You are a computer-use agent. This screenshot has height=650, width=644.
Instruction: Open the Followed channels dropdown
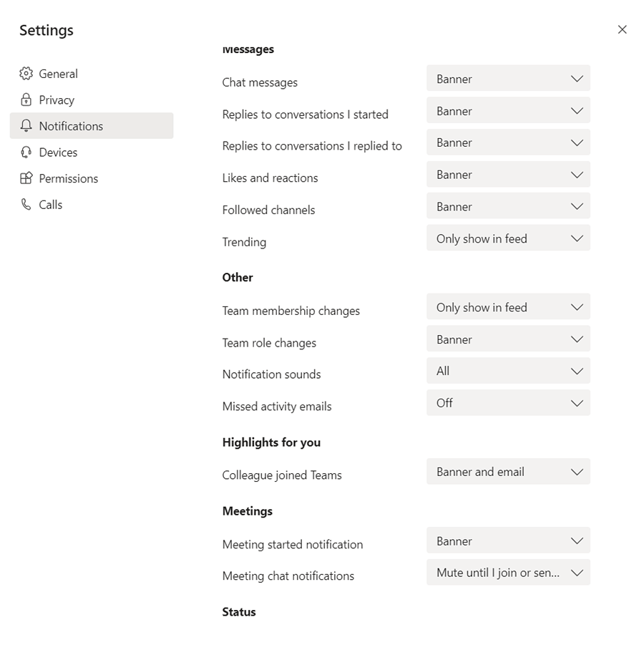click(x=508, y=206)
